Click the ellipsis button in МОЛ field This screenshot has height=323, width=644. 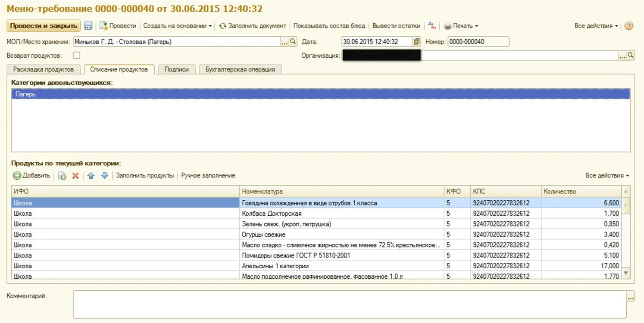click(x=284, y=42)
